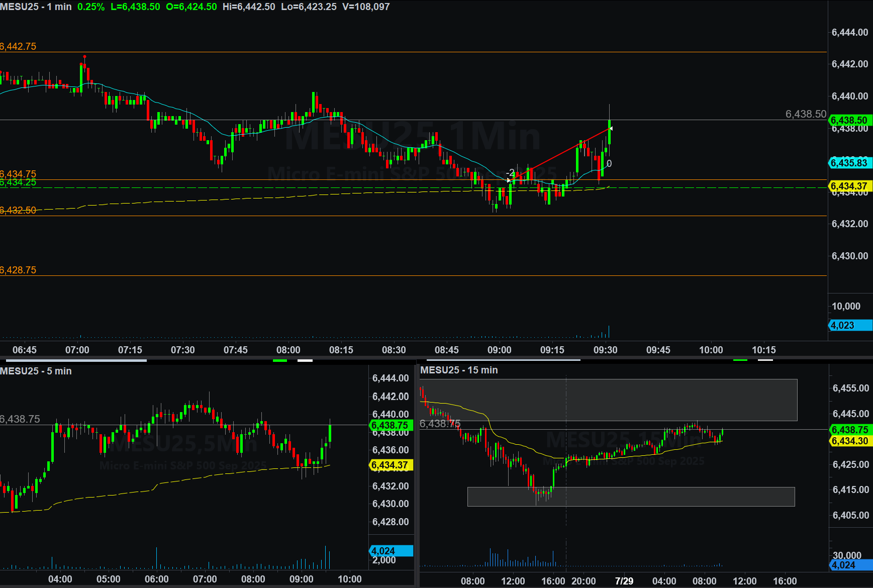
Task: Click the blue 4,024 volume tag on 15 min chart
Action: point(851,565)
